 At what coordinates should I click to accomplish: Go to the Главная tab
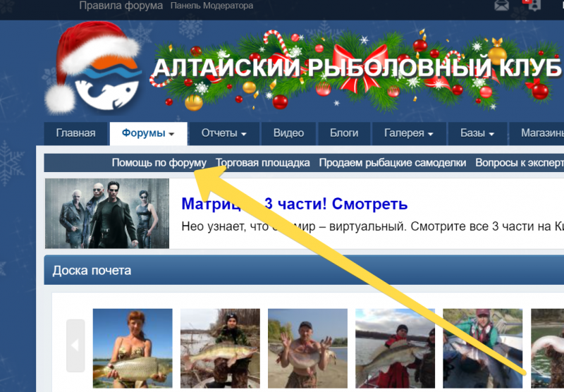pos(75,133)
